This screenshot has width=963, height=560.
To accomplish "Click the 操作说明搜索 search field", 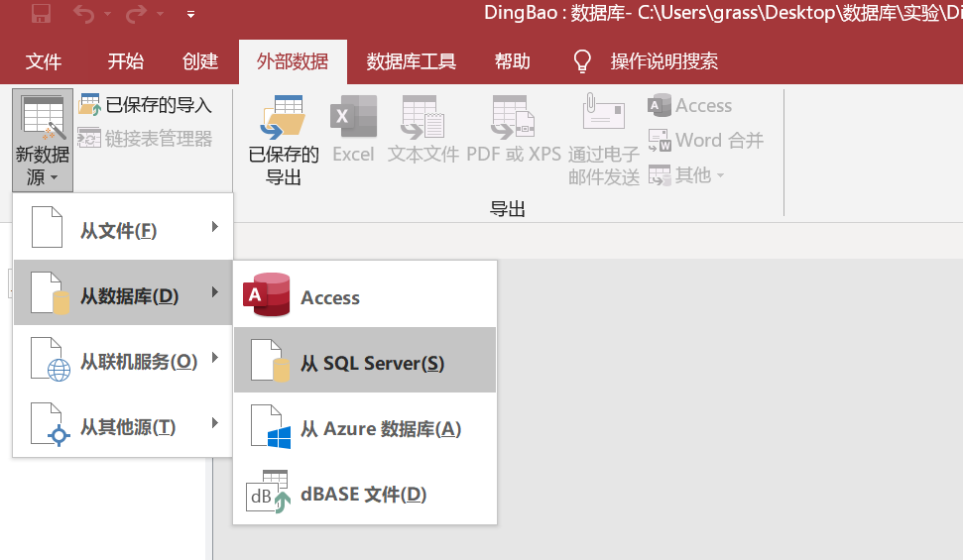I will click(663, 61).
